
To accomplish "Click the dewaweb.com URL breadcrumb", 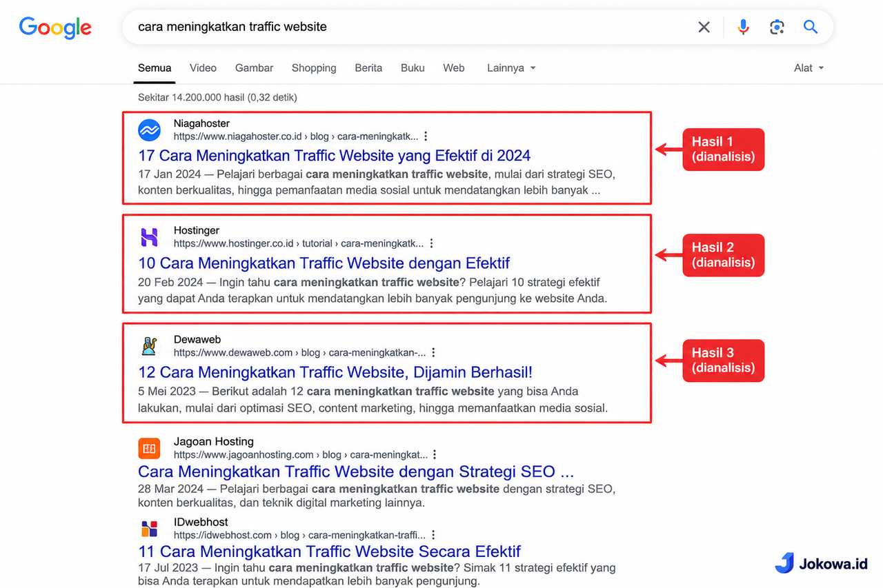I will 300,352.
